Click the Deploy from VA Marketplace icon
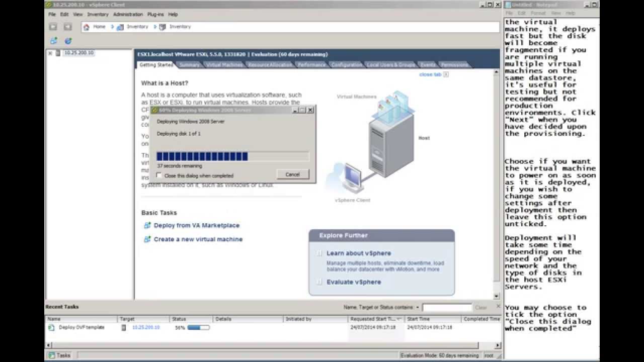Image resolution: width=644 pixels, height=362 pixels. (x=147, y=226)
